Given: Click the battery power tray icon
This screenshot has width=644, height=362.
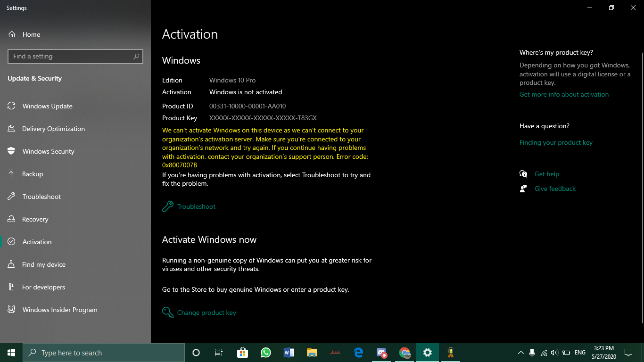Looking at the screenshot, I should tap(566, 353).
